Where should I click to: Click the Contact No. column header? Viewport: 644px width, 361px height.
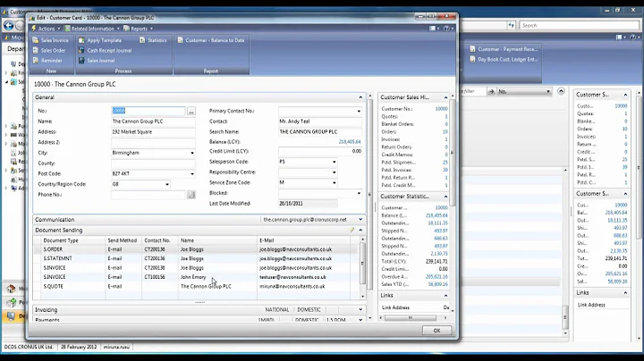click(x=159, y=240)
